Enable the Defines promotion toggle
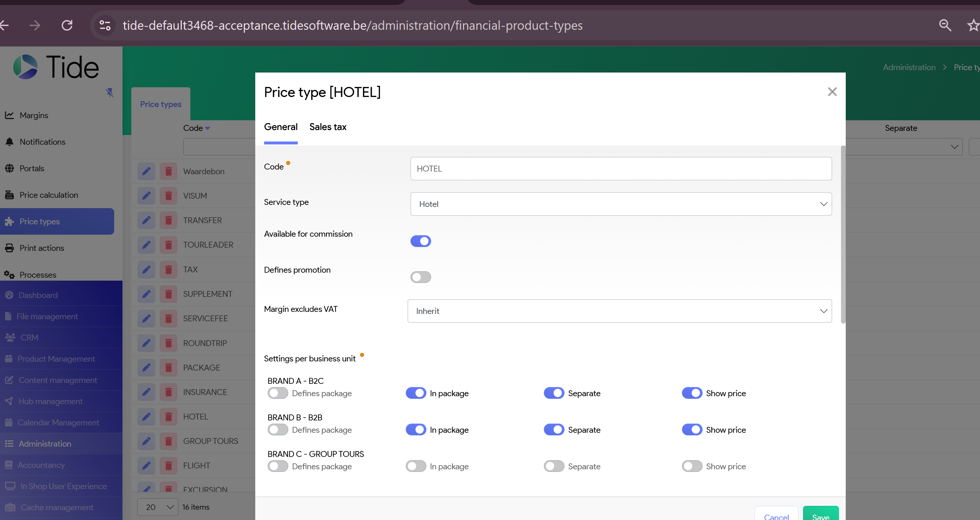The width and height of the screenshot is (980, 520). (x=421, y=277)
